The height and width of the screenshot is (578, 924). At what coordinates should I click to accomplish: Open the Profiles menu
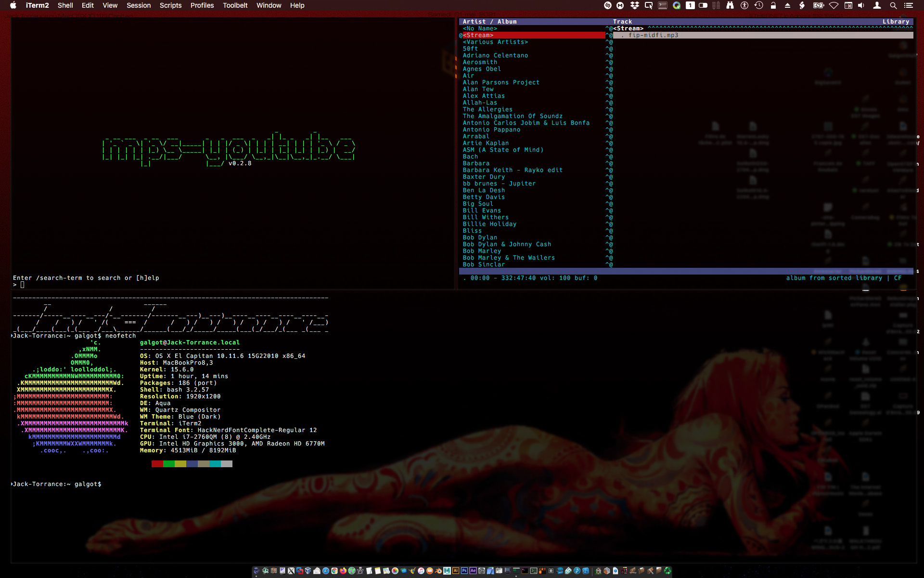pyautogui.click(x=202, y=5)
